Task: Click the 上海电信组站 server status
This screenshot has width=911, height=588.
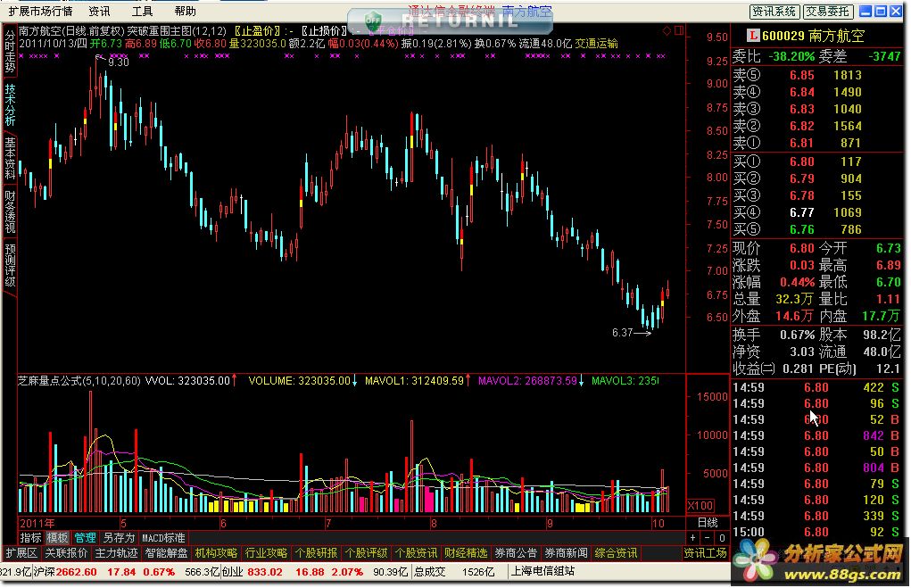Action: (542, 571)
